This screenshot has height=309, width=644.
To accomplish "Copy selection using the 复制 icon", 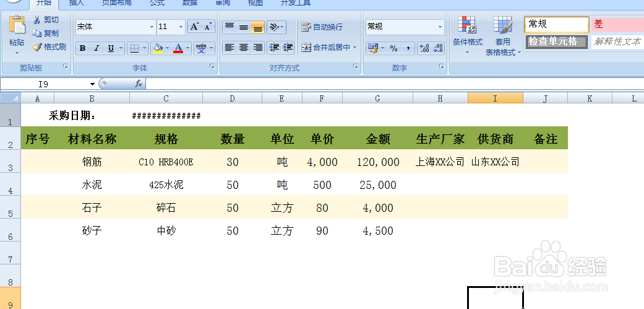I will 37,33.
